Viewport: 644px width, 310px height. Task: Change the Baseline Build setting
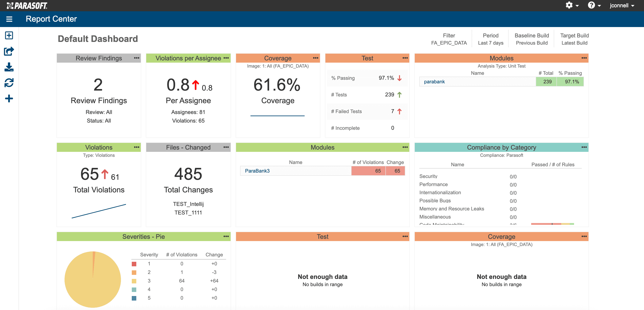coord(531,39)
